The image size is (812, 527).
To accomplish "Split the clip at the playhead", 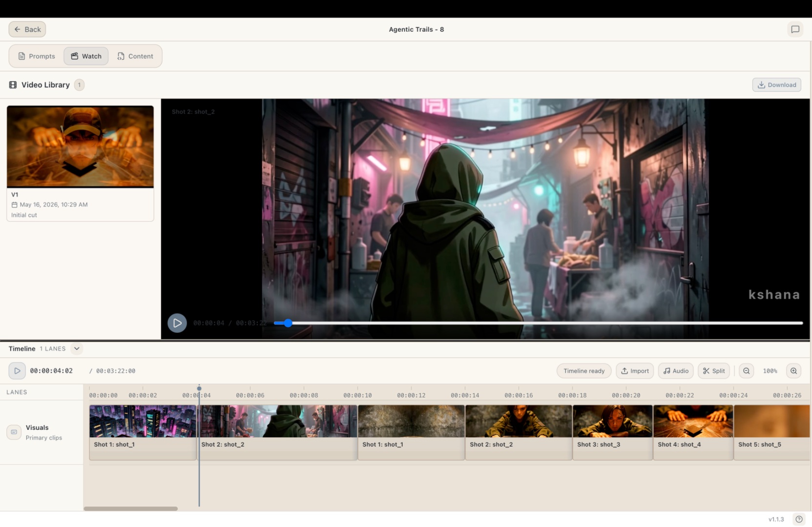I will (714, 371).
